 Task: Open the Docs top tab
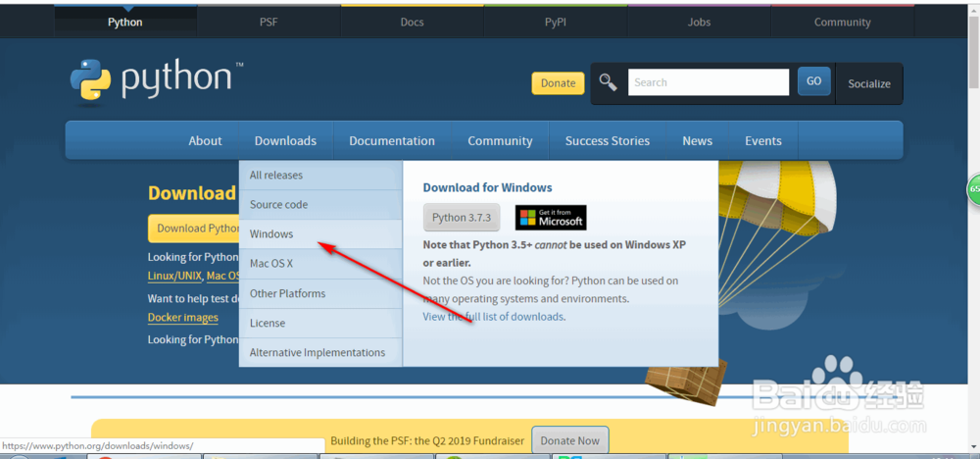pos(412,22)
